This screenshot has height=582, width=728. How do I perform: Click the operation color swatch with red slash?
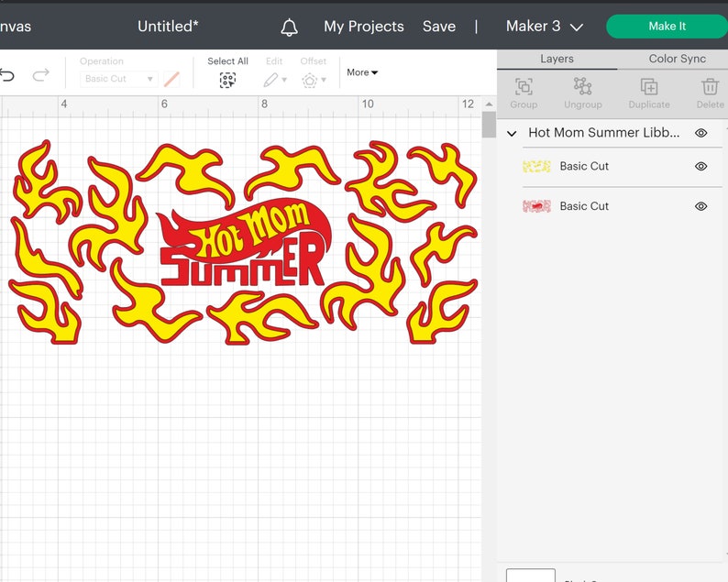point(171,80)
